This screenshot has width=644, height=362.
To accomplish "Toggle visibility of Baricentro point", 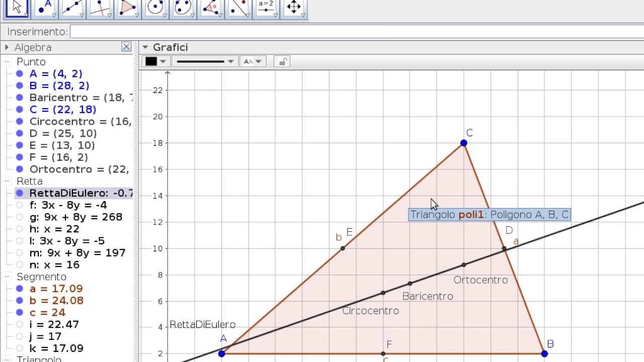I will pyautogui.click(x=20, y=98).
